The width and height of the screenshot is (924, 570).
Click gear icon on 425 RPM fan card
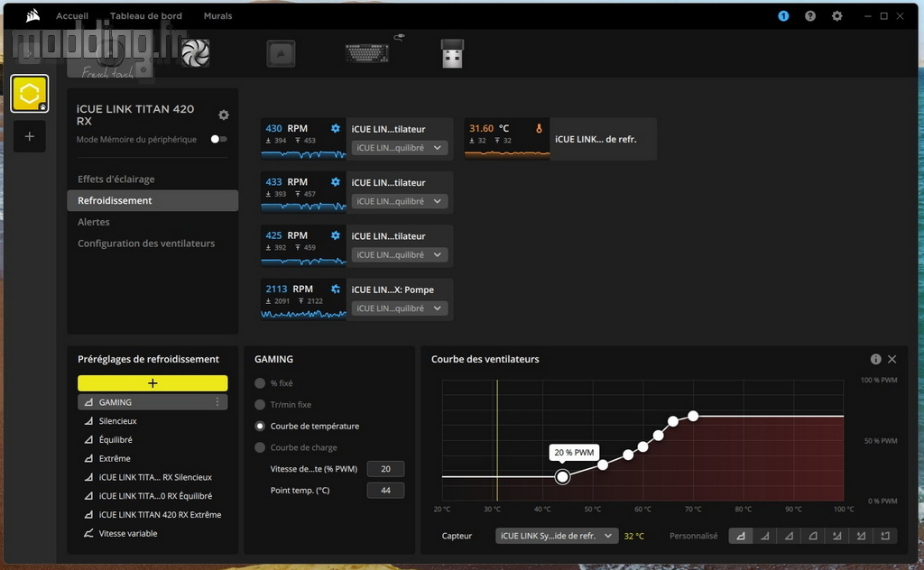pos(336,235)
